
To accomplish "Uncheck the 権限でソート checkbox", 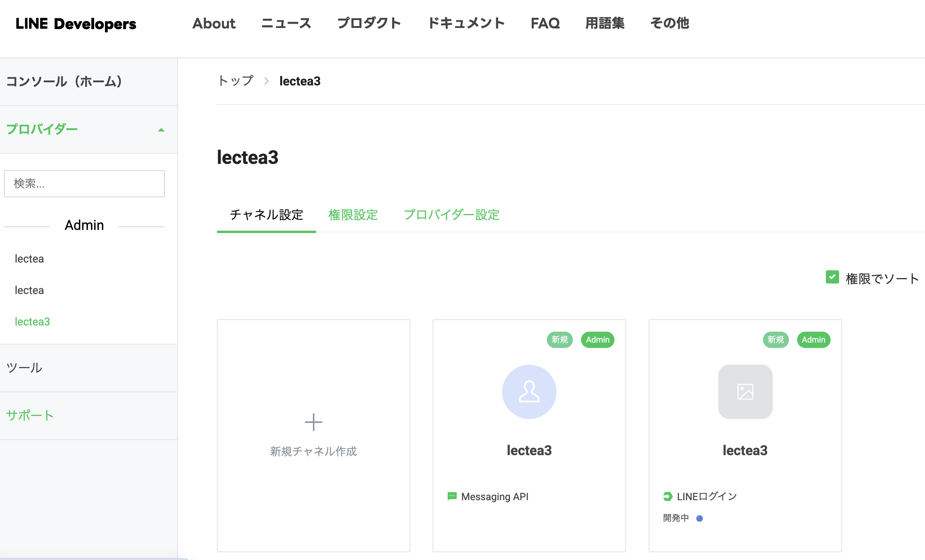I will (832, 277).
